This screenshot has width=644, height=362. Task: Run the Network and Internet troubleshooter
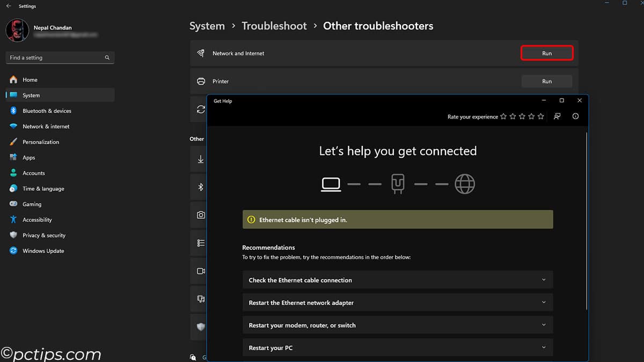click(x=547, y=54)
